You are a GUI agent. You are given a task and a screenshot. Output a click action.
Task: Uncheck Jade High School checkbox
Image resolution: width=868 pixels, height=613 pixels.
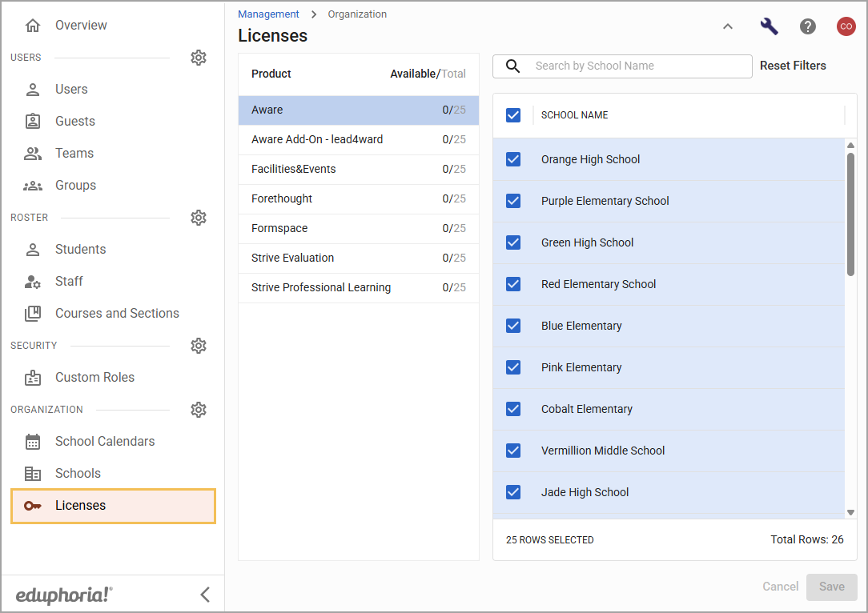pyautogui.click(x=513, y=492)
